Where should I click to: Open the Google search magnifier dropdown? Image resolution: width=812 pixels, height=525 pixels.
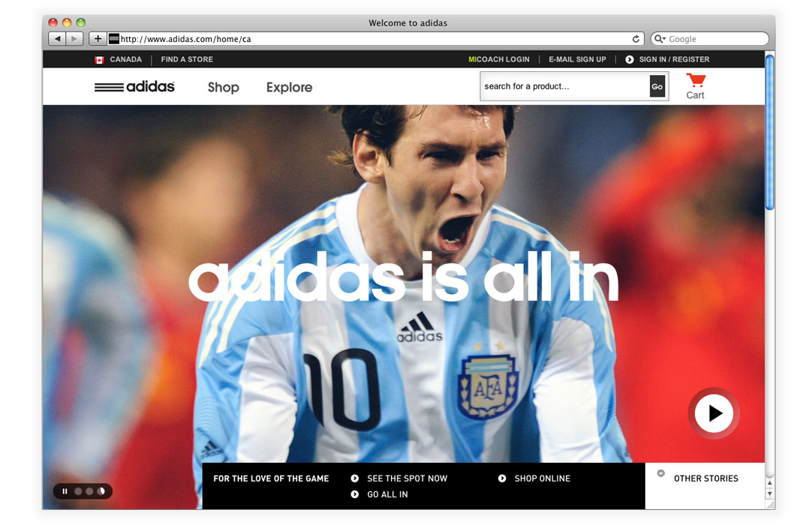click(660, 39)
